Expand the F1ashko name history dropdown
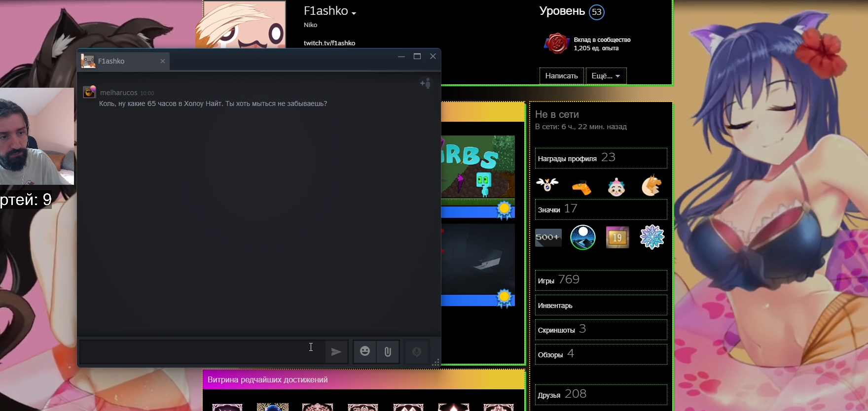The width and height of the screenshot is (868, 411). (x=354, y=13)
